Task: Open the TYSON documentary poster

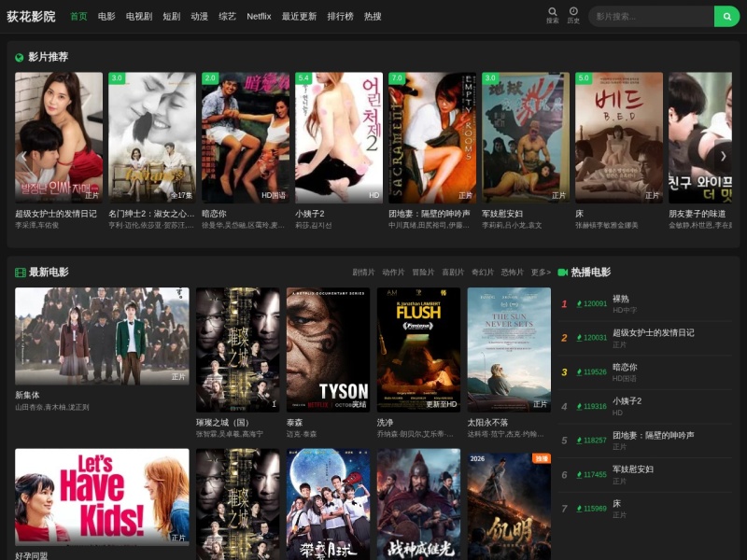Action: click(329, 349)
